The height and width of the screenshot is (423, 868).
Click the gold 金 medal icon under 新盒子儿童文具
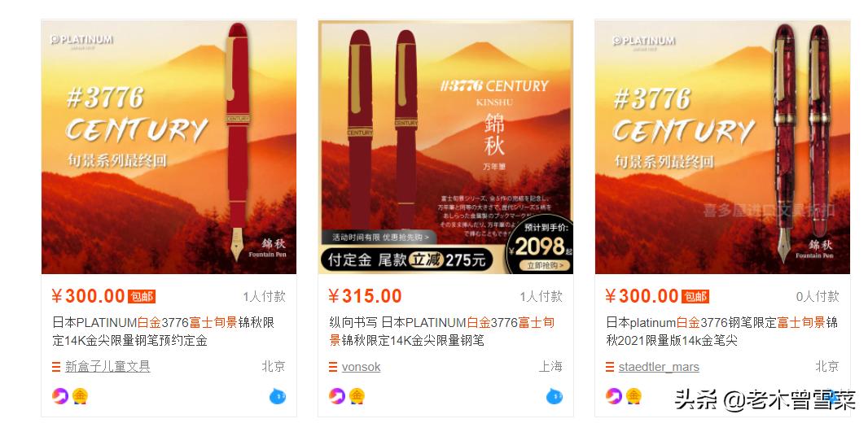tap(80, 396)
